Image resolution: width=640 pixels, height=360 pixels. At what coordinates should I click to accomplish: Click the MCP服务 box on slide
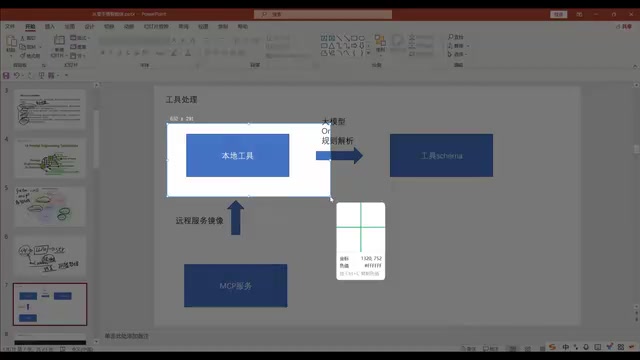coord(236,286)
